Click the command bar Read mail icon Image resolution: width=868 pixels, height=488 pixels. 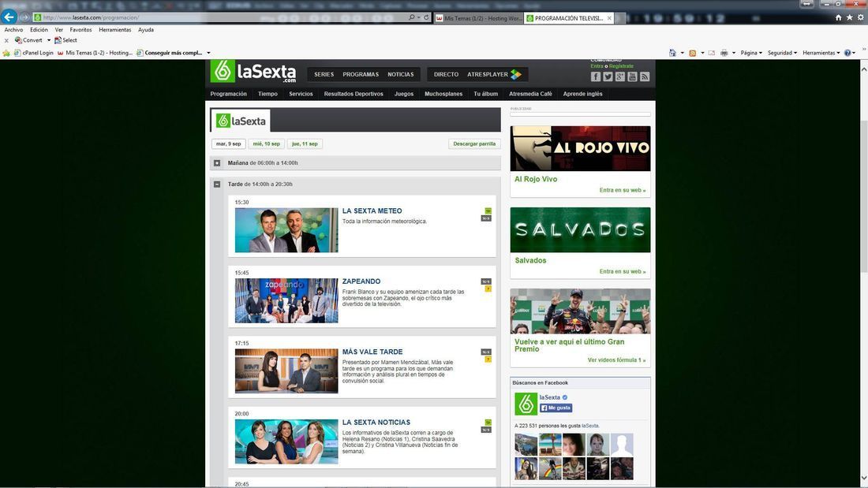click(x=712, y=53)
